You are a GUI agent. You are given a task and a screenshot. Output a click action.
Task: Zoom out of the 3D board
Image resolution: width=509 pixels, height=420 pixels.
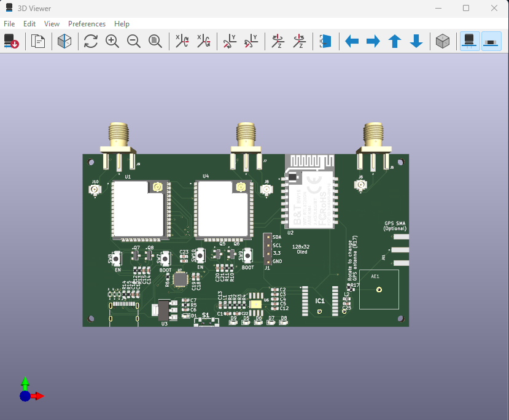[x=133, y=41]
